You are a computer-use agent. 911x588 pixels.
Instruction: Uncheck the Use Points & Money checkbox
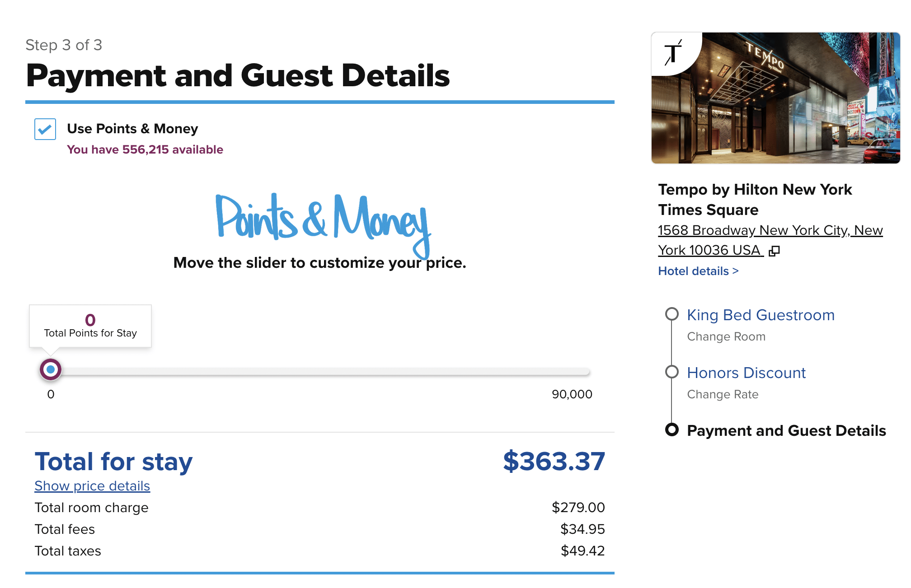(x=45, y=129)
